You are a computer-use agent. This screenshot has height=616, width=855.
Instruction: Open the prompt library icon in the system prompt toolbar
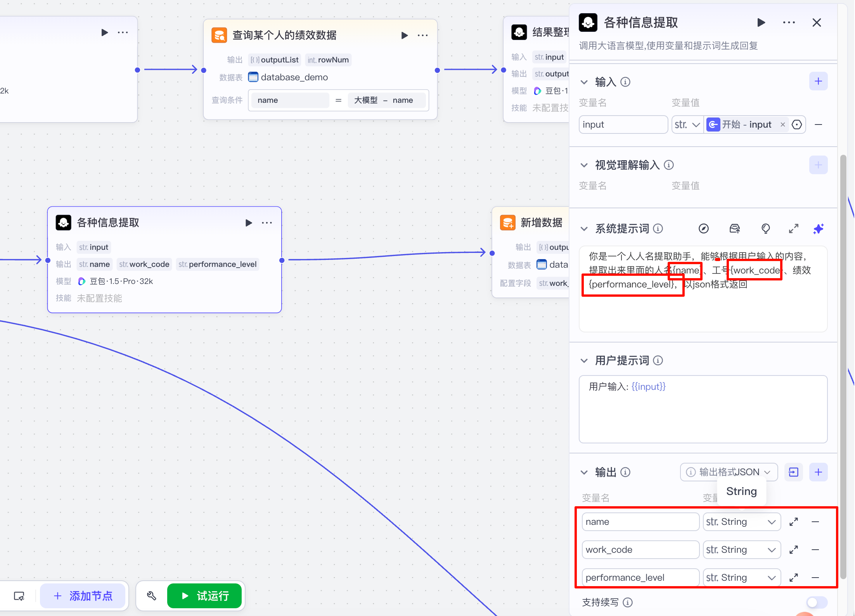(x=734, y=229)
